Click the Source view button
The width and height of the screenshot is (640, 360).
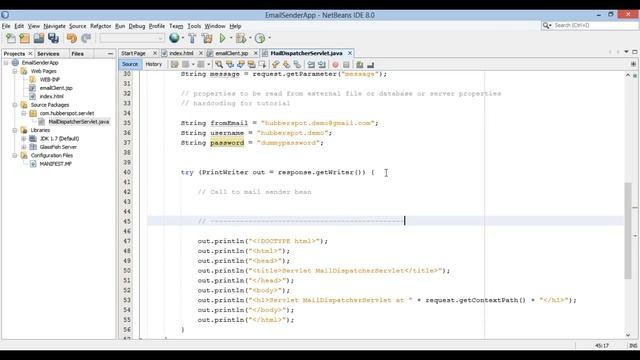tap(130, 64)
